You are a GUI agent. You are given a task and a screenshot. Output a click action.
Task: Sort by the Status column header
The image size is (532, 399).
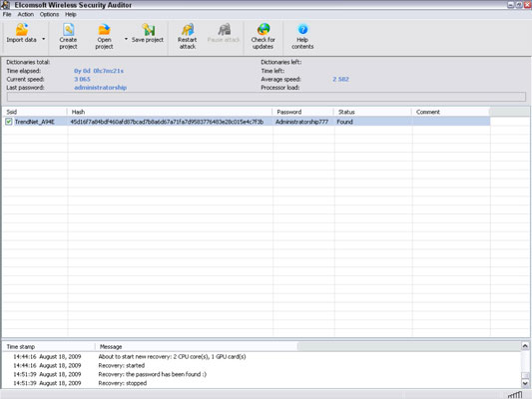(x=373, y=112)
